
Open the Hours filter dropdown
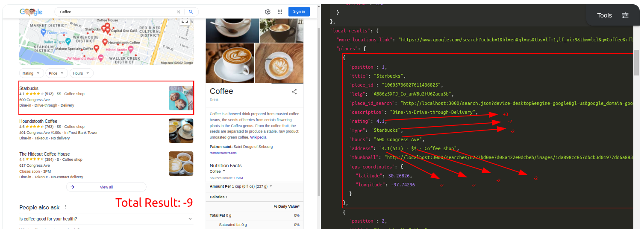point(82,73)
